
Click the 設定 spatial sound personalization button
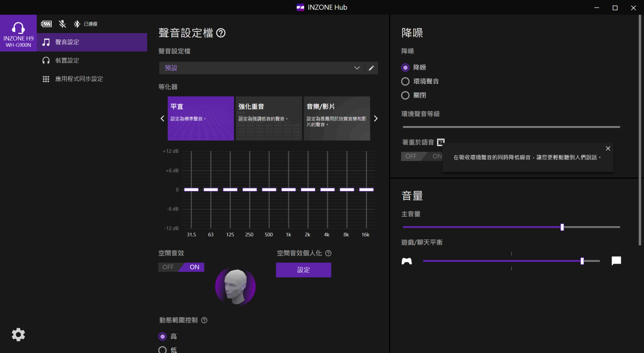303,270
